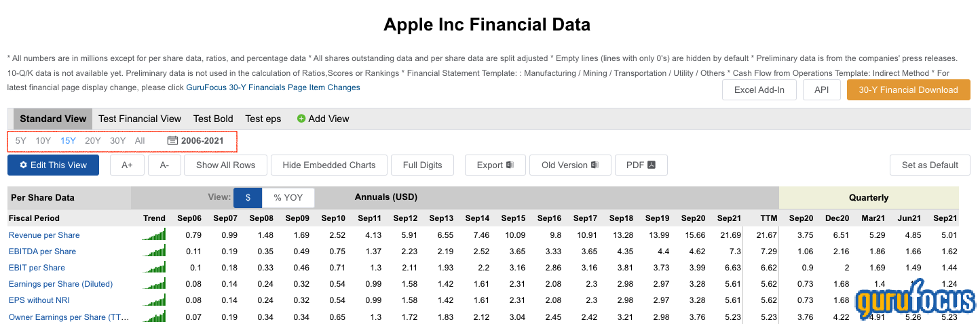Open the 2006-2021 date range picker

click(x=202, y=141)
